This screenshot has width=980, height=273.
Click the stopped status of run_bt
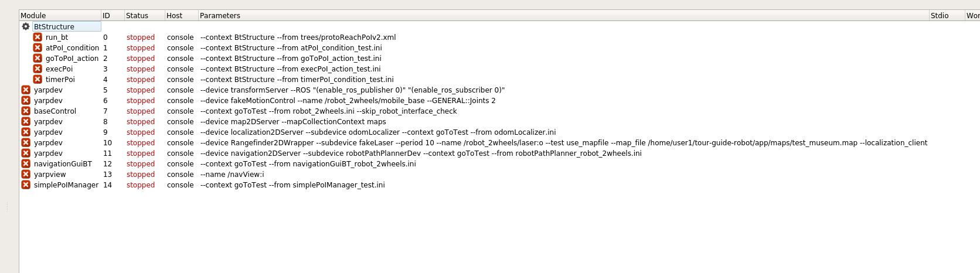click(141, 37)
